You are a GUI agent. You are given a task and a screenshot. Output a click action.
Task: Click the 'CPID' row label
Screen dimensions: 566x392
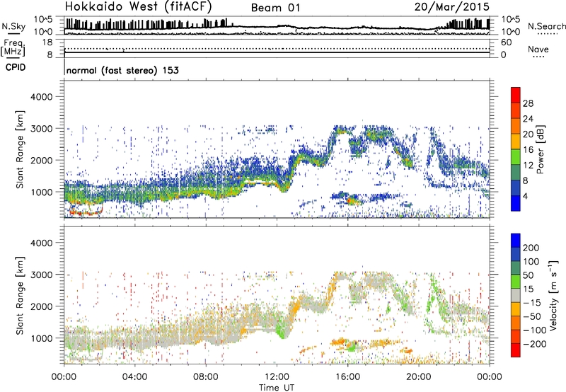[x=16, y=67]
